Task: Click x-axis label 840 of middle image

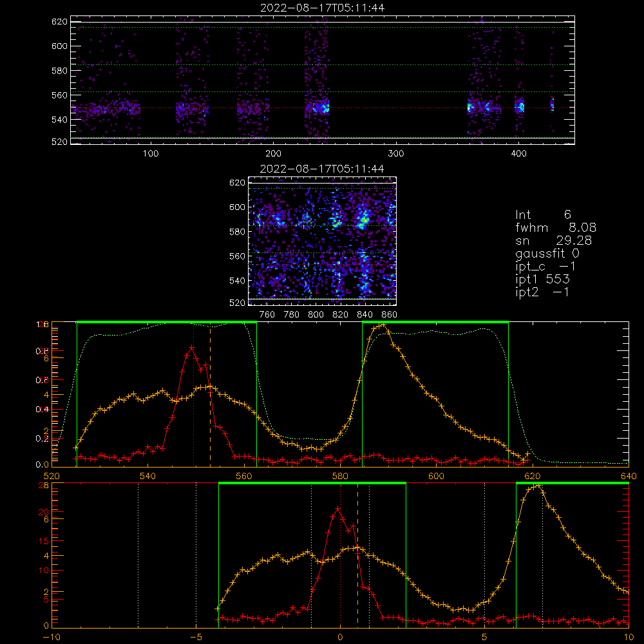Action: coord(365,315)
